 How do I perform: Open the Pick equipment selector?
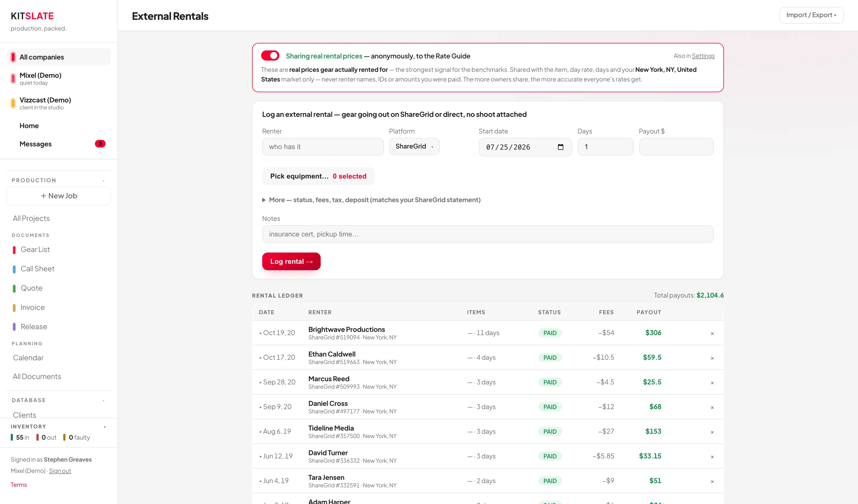[x=318, y=176]
